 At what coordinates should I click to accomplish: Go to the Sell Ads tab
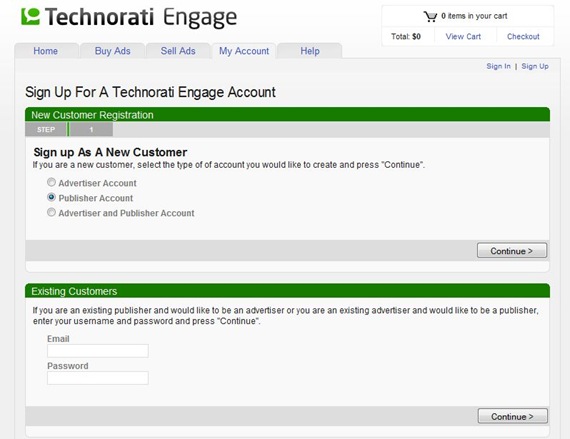coord(178,51)
